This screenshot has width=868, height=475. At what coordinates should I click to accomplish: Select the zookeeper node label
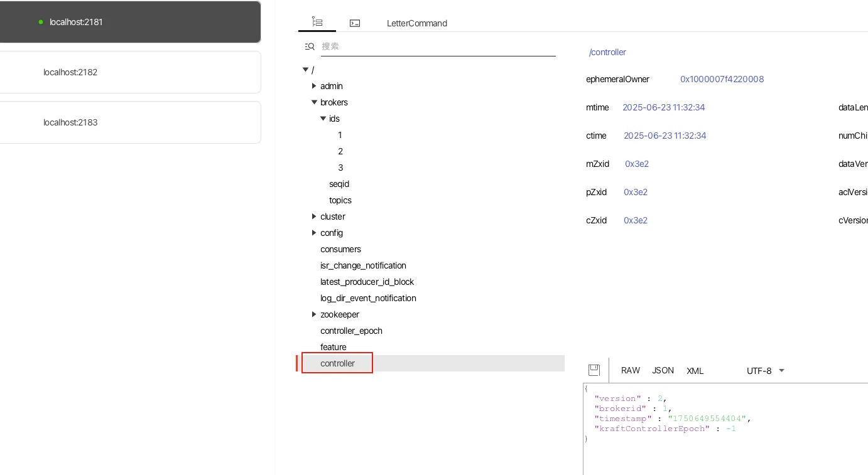(339, 314)
